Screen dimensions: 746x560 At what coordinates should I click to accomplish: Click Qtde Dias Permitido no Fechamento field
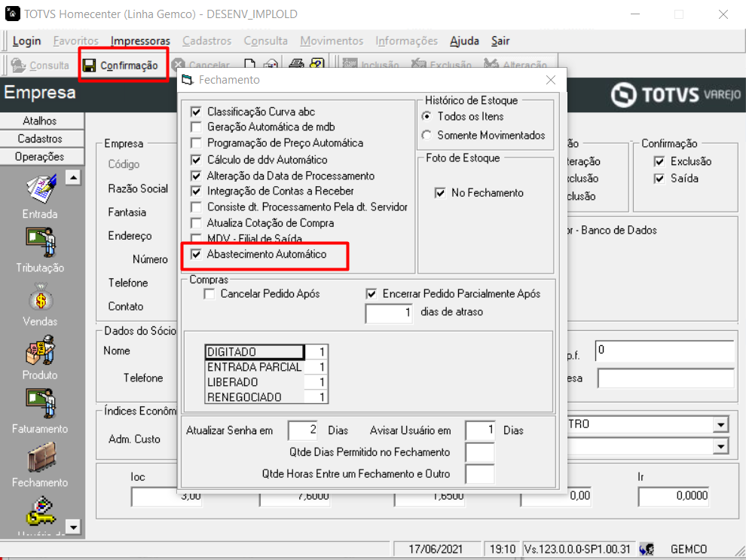click(x=480, y=452)
